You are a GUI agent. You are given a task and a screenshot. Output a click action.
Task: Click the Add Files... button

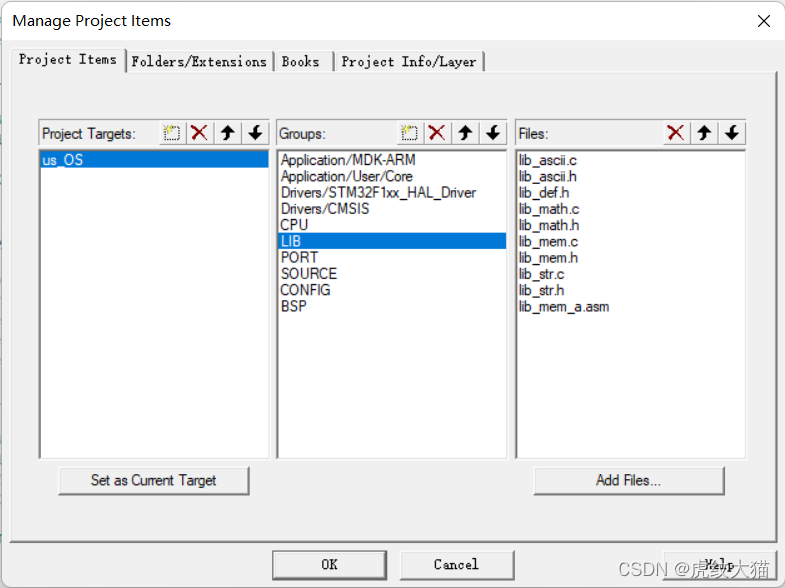629,480
